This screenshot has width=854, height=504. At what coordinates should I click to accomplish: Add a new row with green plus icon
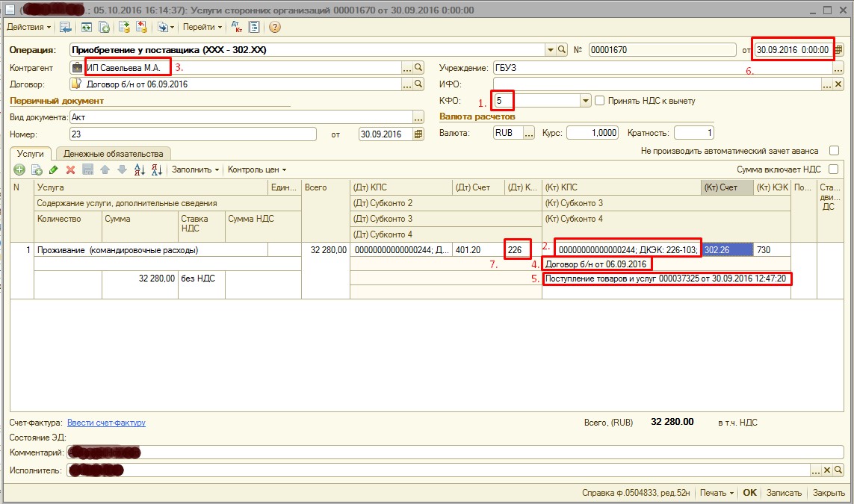pos(20,169)
